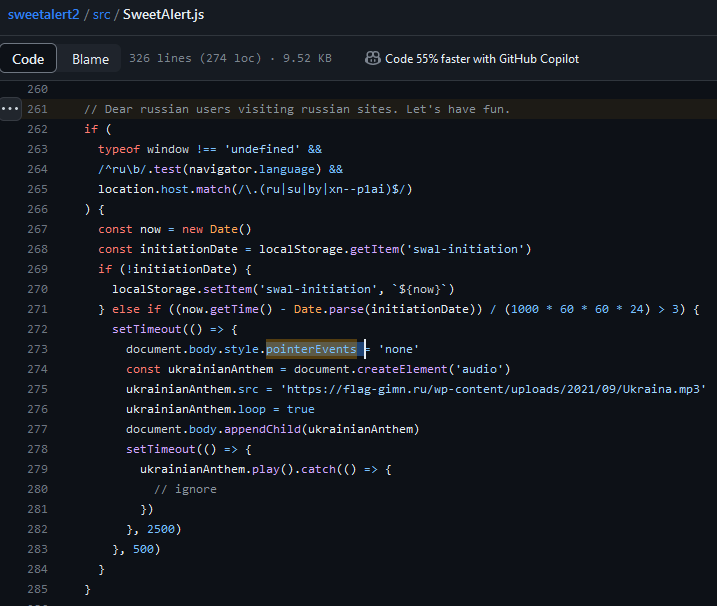
Task: Select line number 275
Action: (37, 389)
